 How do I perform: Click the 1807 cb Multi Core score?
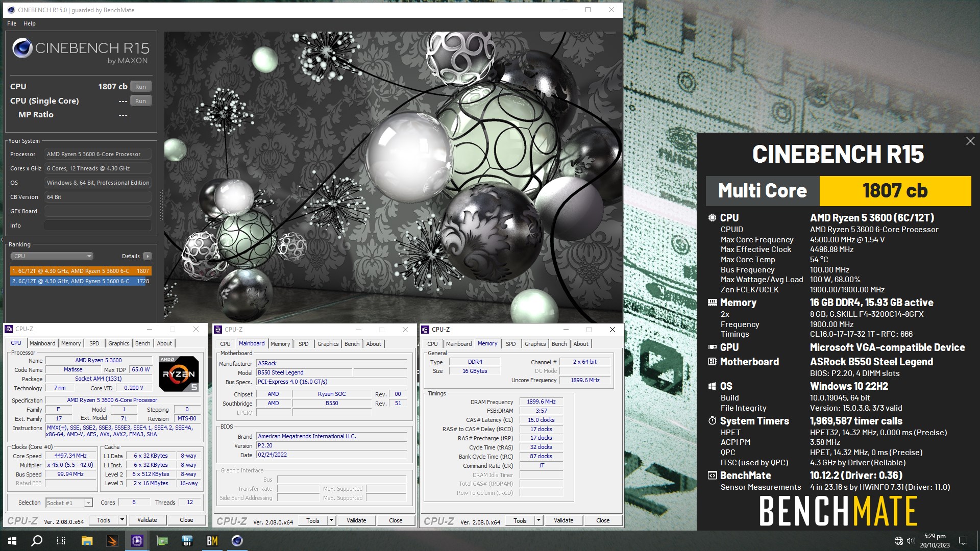(895, 191)
